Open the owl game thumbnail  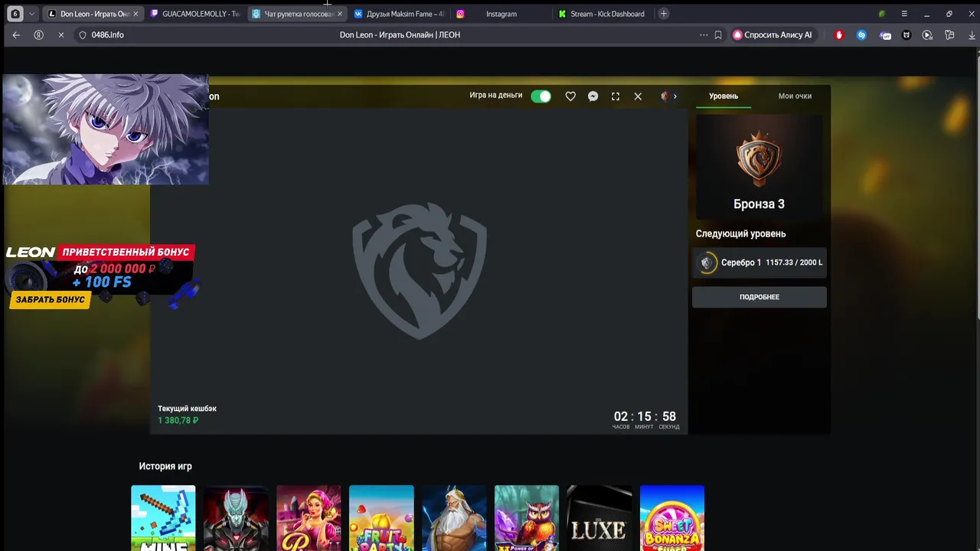pyautogui.click(x=527, y=518)
